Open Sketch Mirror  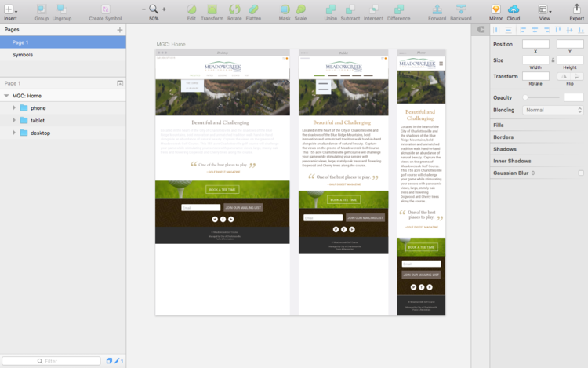point(495,12)
